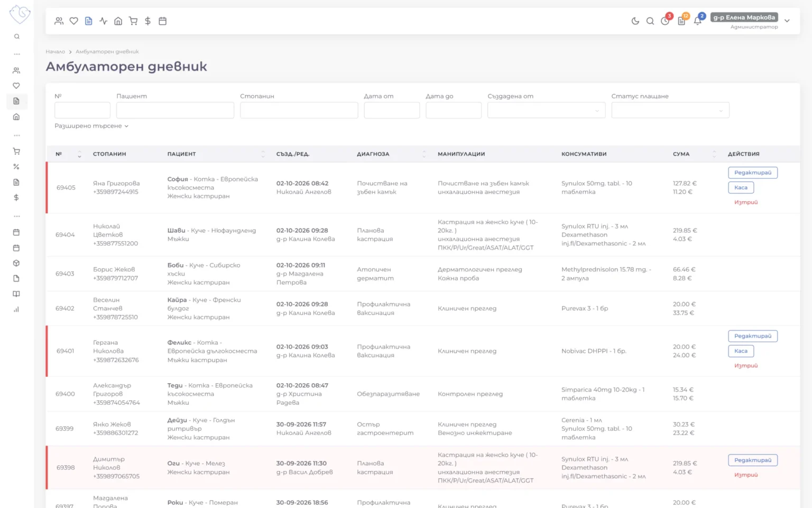Click owner name Борис Жеков in the table
Viewport: 812px width, 508px height.
coord(114,269)
